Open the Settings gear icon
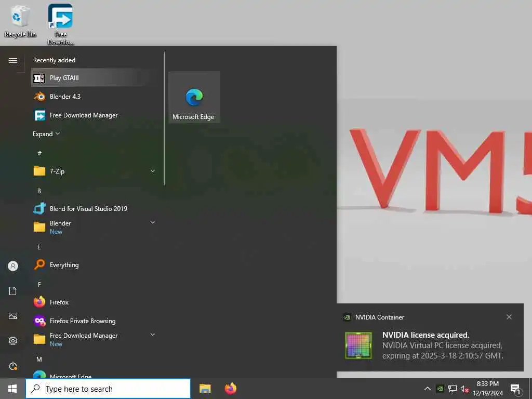 [13, 341]
